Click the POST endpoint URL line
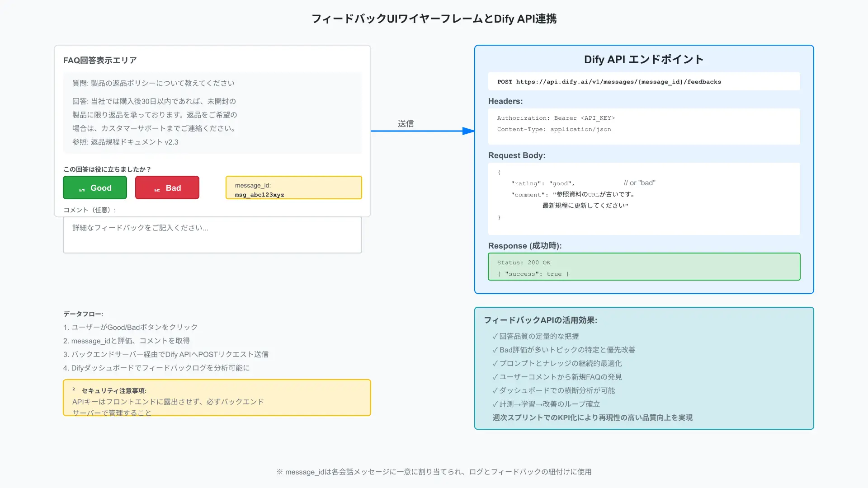 609,82
